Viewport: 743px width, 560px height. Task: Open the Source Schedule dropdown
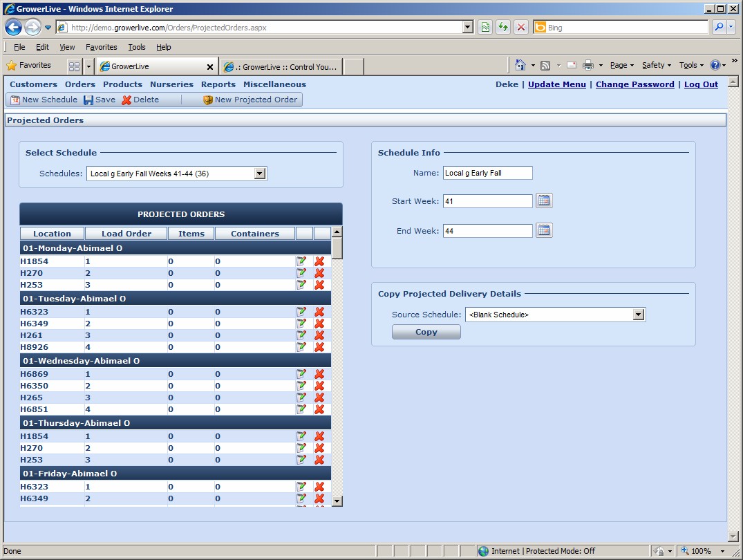(x=638, y=315)
